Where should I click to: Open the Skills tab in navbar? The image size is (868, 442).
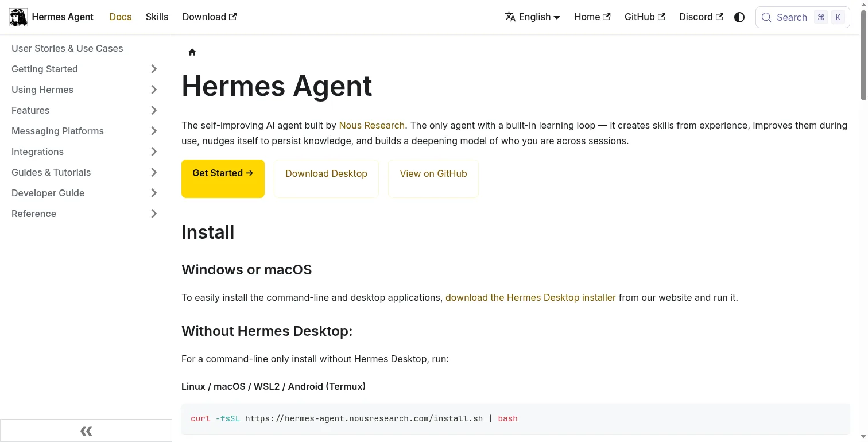157,17
